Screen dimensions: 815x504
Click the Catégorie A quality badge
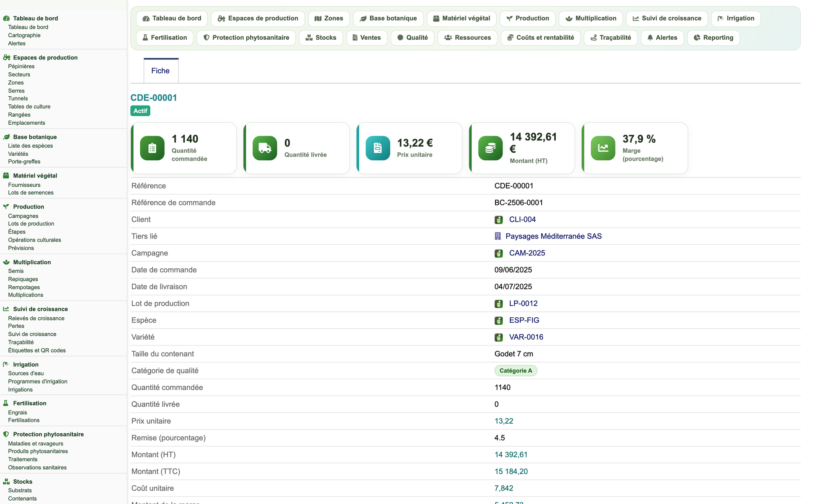pyautogui.click(x=516, y=371)
